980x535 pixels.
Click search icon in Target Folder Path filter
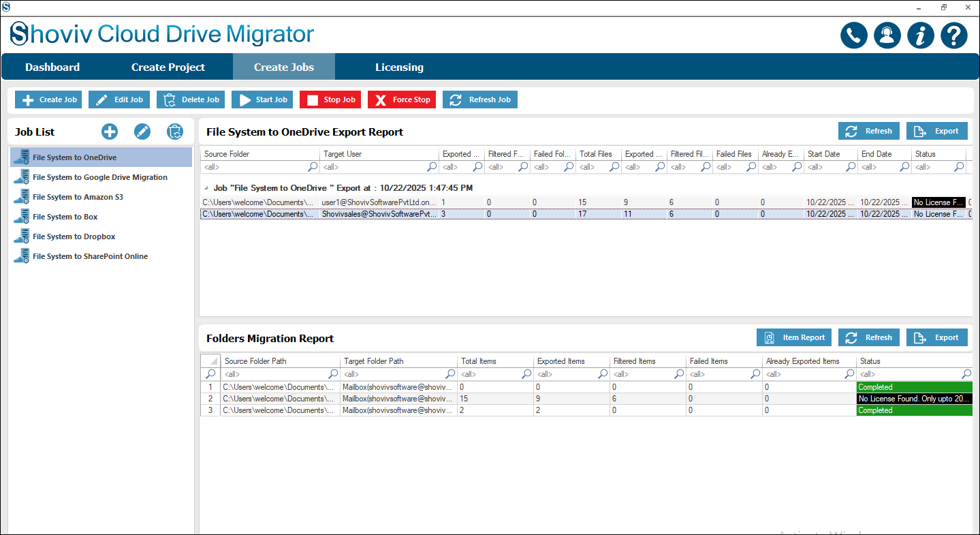click(450, 374)
